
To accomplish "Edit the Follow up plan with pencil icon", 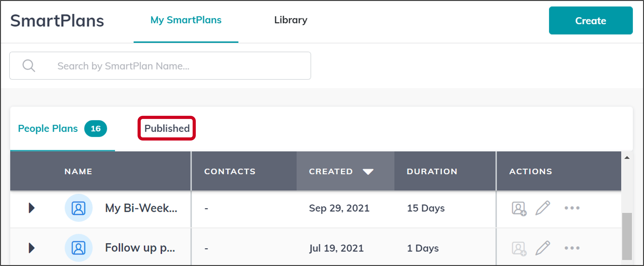I will pyautogui.click(x=542, y=247).
